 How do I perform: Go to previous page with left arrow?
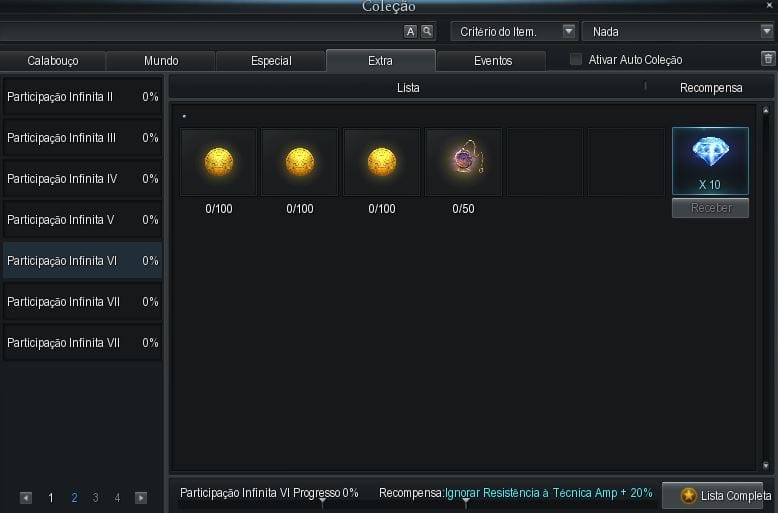pyautogui.click(x=26, y=498)
